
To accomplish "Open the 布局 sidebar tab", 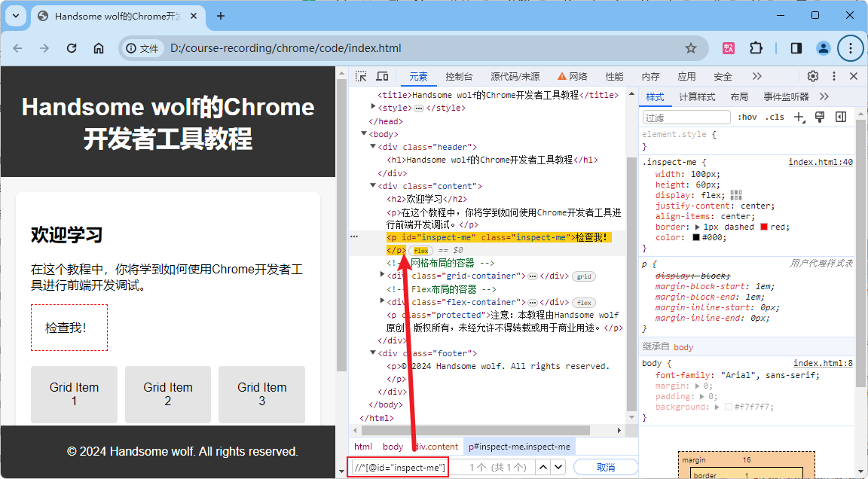I will pyautogui.click(x=739, y=97).
